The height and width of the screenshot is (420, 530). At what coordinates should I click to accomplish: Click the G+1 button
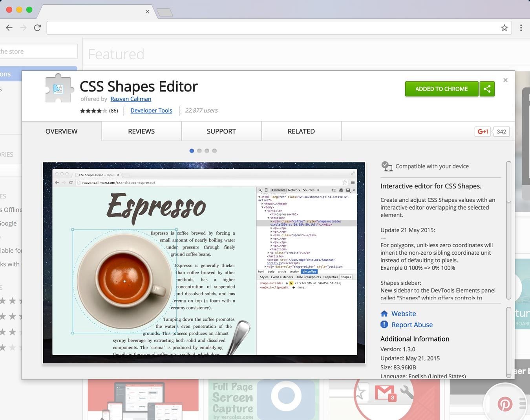pos(483,131)
